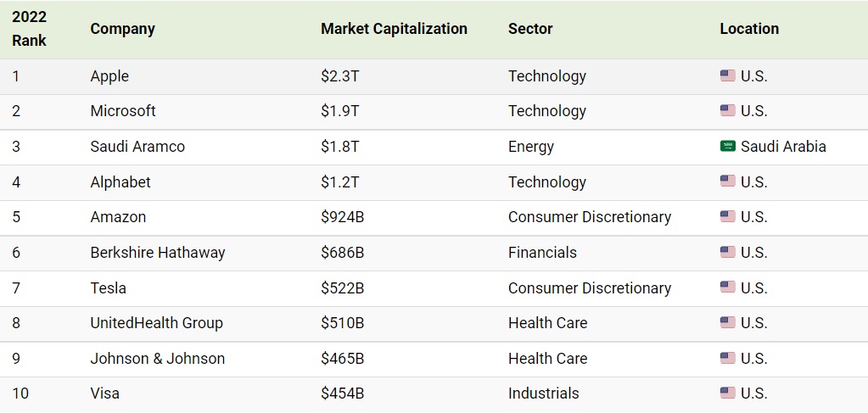Screen dimensions: 868x413
Task: Click the Location column header
Action: [x=749, y=29]
